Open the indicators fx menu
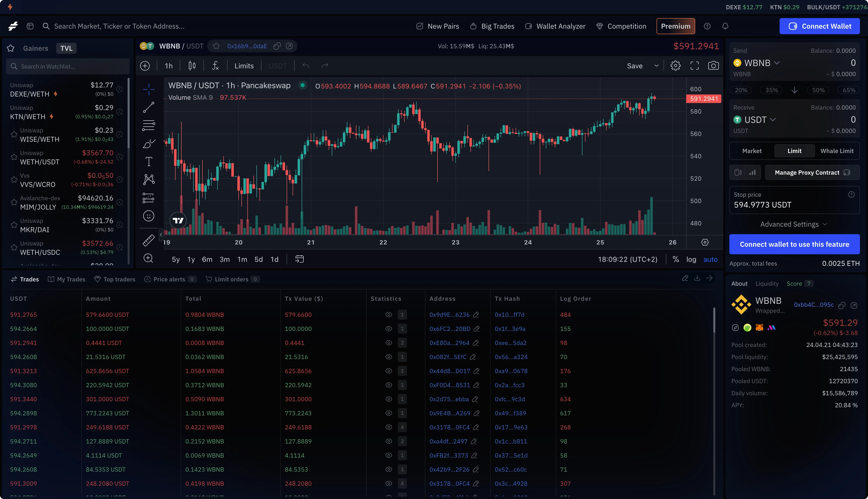This screenshot has height=499, width=868. (x=215, y=66)
